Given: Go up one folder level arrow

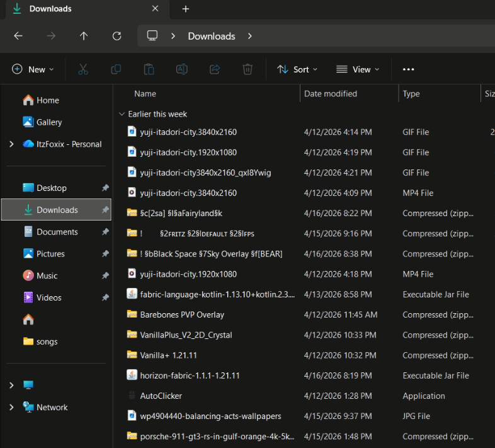Looking at the screenshot, I should (84, 36).
